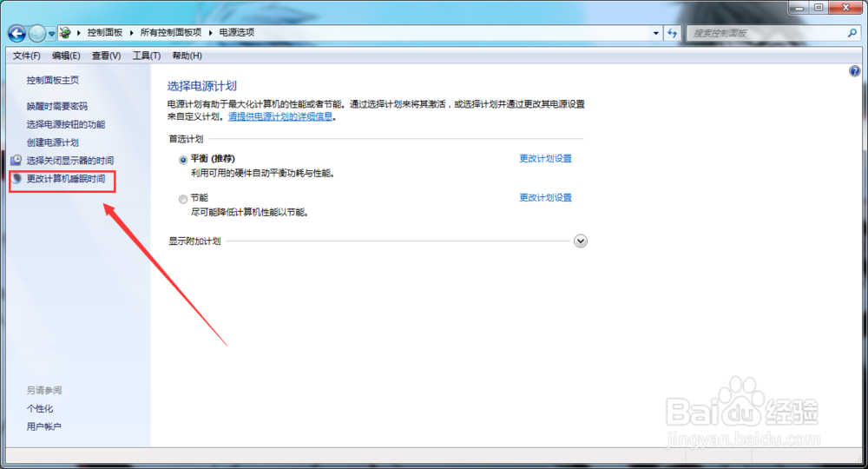Open address bar history dropdown
This screenshot has height=469, width=868.
pyautogui.click(x=656, y=33)
